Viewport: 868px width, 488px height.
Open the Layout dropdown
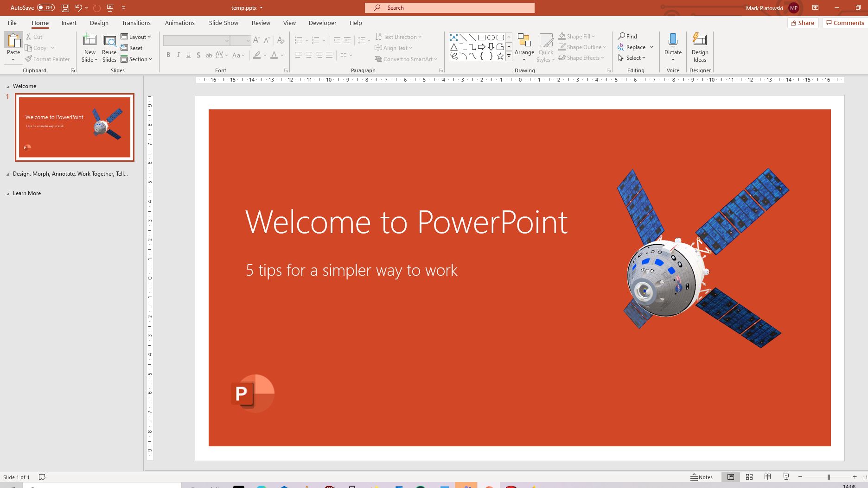136,37
